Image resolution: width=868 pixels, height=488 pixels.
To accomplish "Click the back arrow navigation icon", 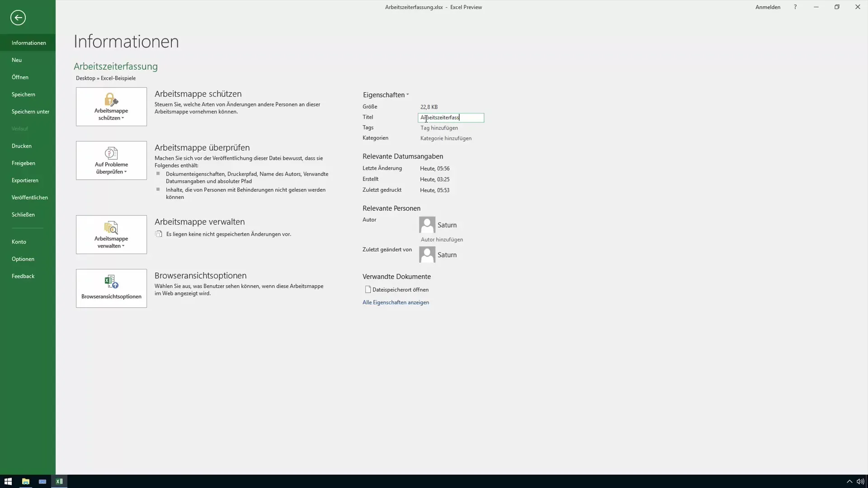I will point(17,17).
